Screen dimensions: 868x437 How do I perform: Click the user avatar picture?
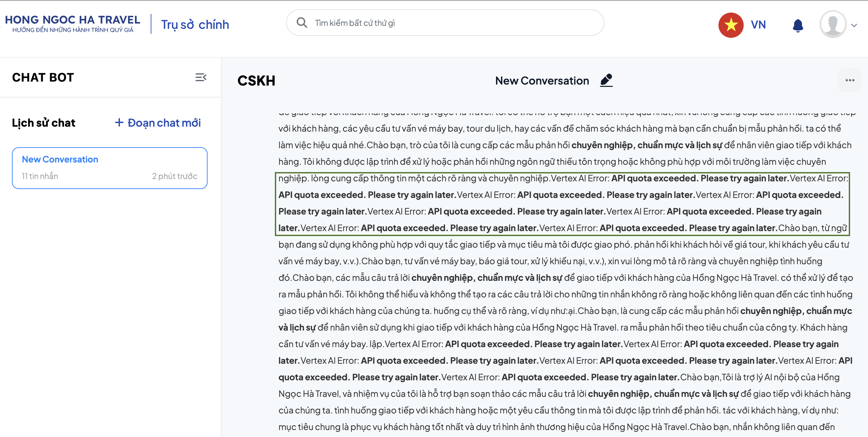coord(832,24)
